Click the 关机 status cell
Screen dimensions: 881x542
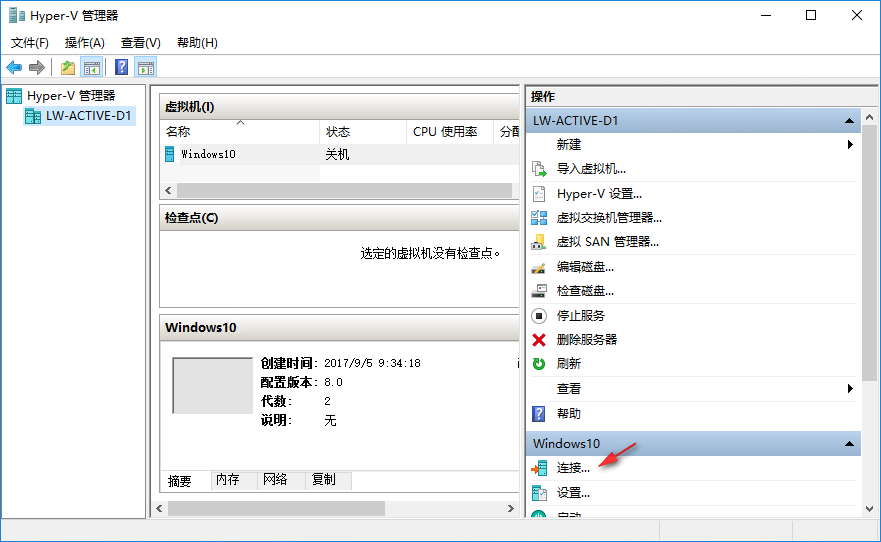coord(337,154)
